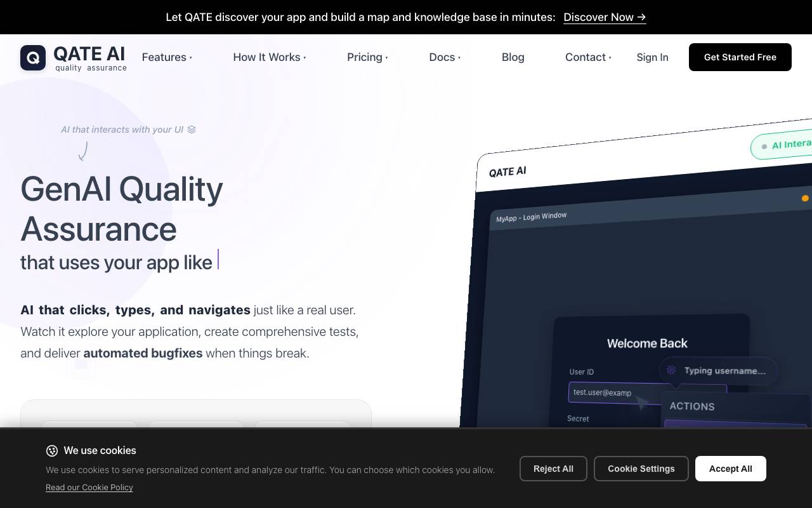
Task: Click the "Typing username..." tooltip
Action: click(x=719, y=370)
